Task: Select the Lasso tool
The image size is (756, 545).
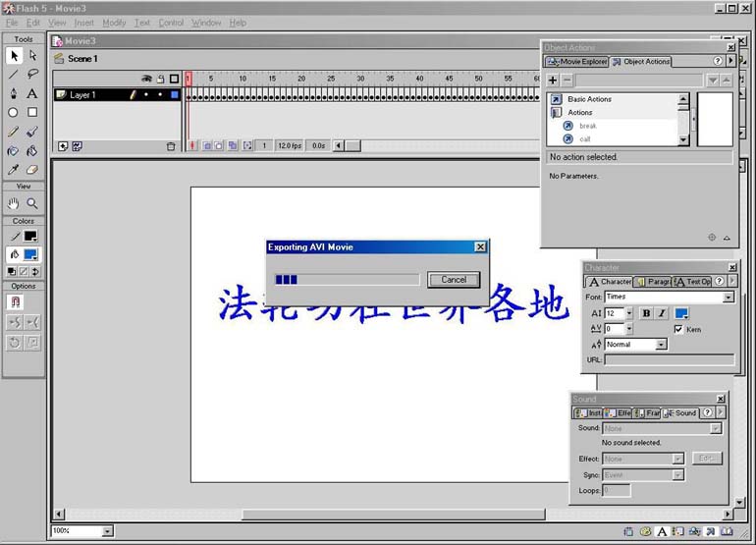Action: tap(32, 74)
